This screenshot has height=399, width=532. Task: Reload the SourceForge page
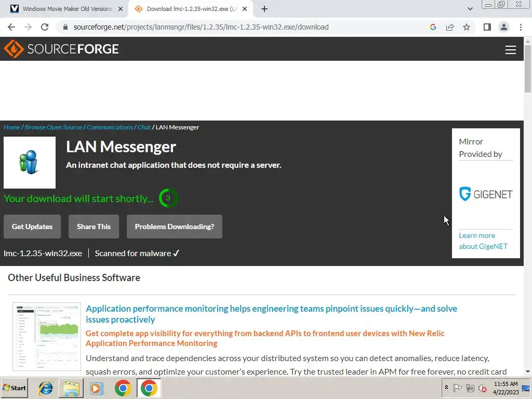point(45,27)
